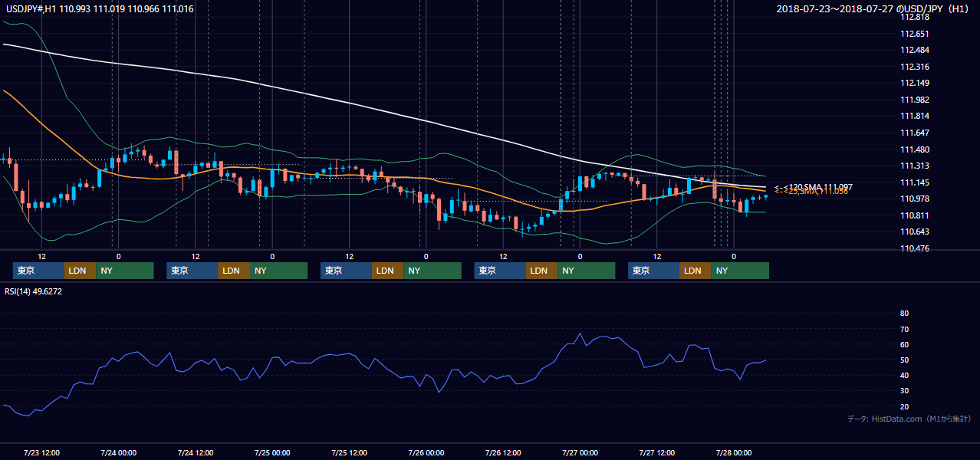Click the 7/23 12:00 date label

click(x=41, y=452)
